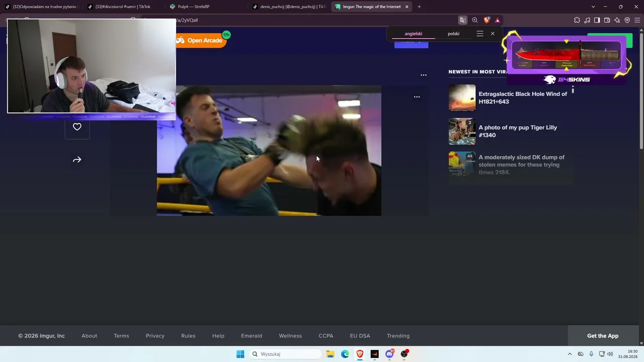The image size is (644, 362).
Task: Click the Wellness footer link
Action: pyautogui.click(x=290, y=336)
